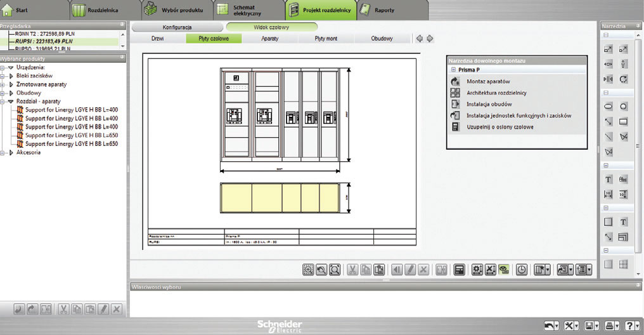Click the dark layout panel icon beside the eye
The width and height of the screenshot is (644, 335).
(459, 270)
